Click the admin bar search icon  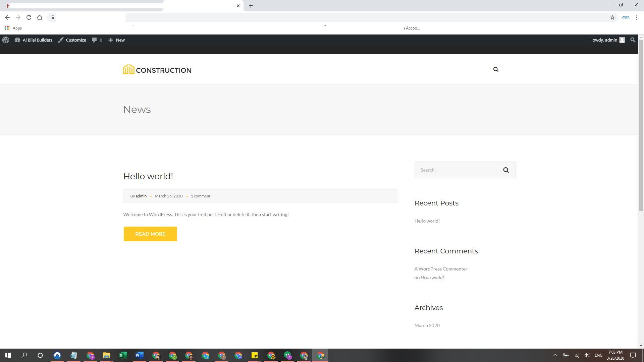(x=633, y=40)
